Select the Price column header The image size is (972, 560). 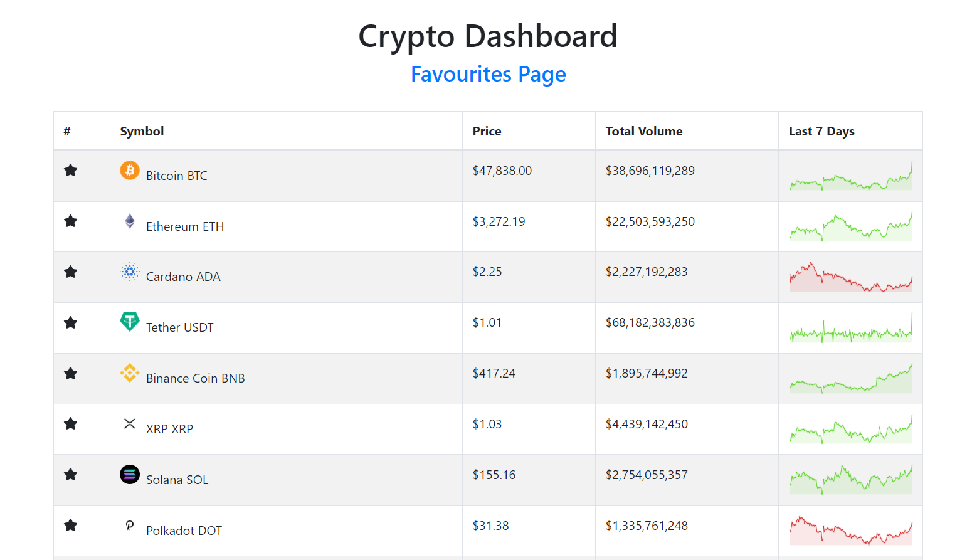(x=487, y=131)
